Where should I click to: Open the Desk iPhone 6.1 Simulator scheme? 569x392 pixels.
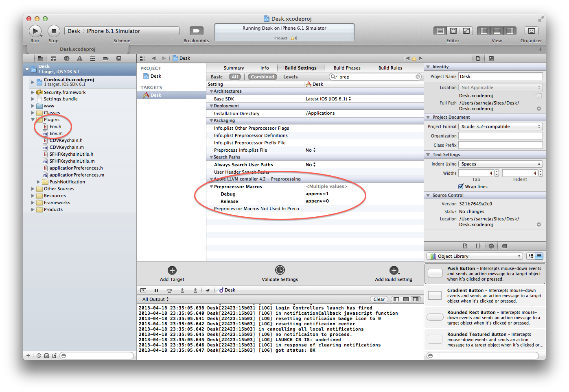[122, 31]
